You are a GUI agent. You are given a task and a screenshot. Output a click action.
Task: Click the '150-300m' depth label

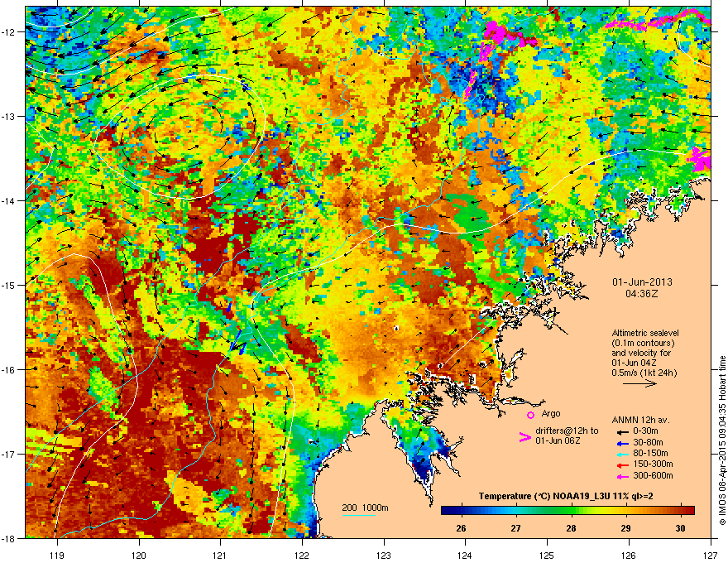[653, 464]
